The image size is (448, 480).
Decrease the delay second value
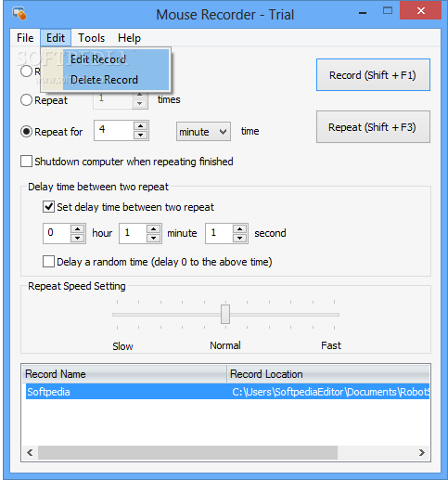[x=239, y=238]
